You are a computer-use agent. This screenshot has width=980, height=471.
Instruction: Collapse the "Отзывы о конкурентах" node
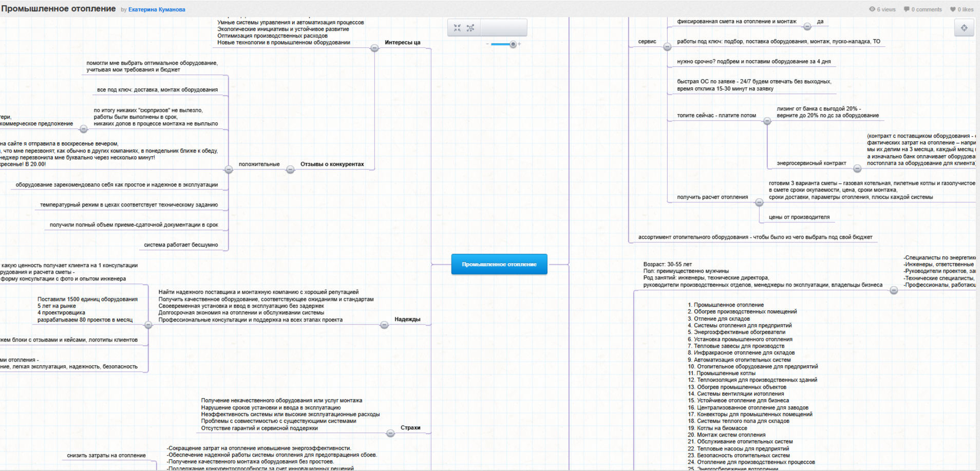[x=290, y=169]
